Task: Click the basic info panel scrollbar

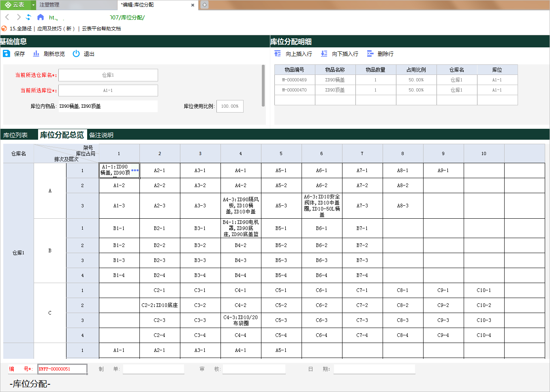Action: 263,85
